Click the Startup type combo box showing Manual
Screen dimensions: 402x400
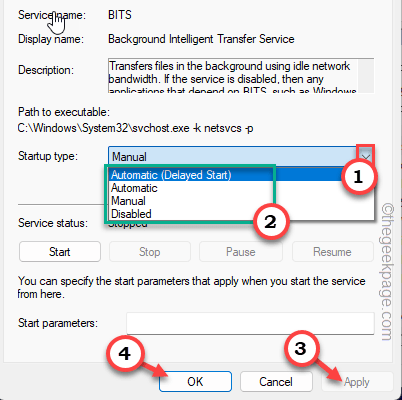click(241, 156)
